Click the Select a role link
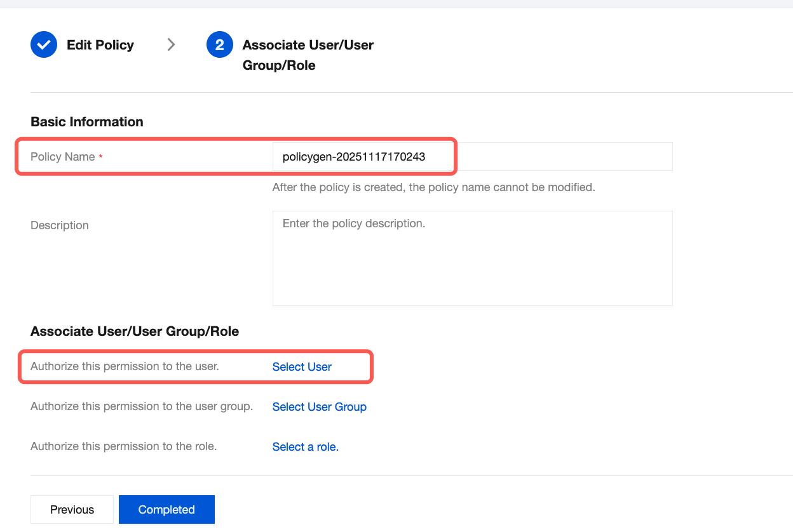793x532 pixels. click(x=305, y=447)
